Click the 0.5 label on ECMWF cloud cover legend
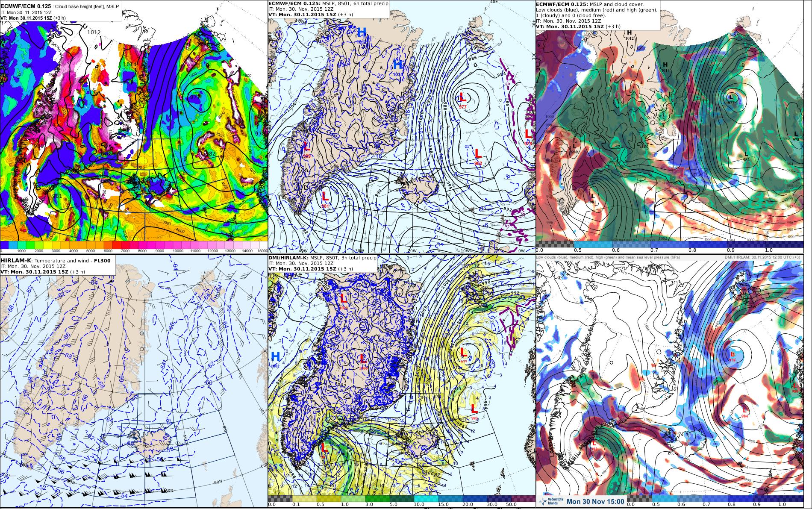 [x=578, y=250]
